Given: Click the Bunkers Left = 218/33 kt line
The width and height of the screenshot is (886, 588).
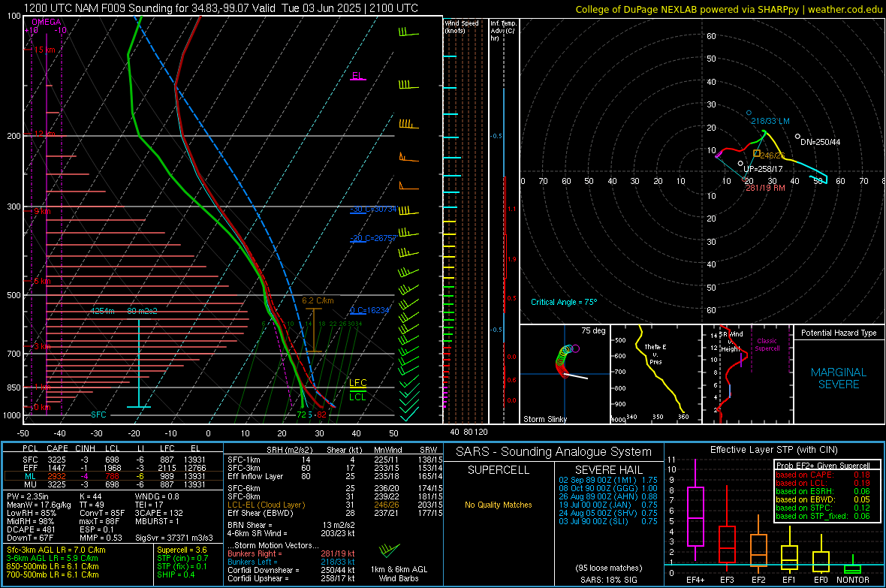Looking at the screenshot, I should 291,562.
